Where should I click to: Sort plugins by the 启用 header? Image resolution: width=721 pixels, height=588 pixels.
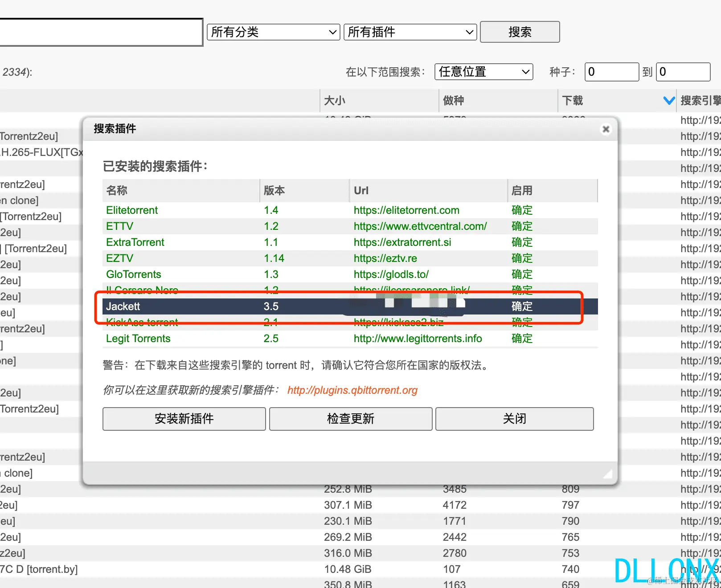click(x=552, y=191)
